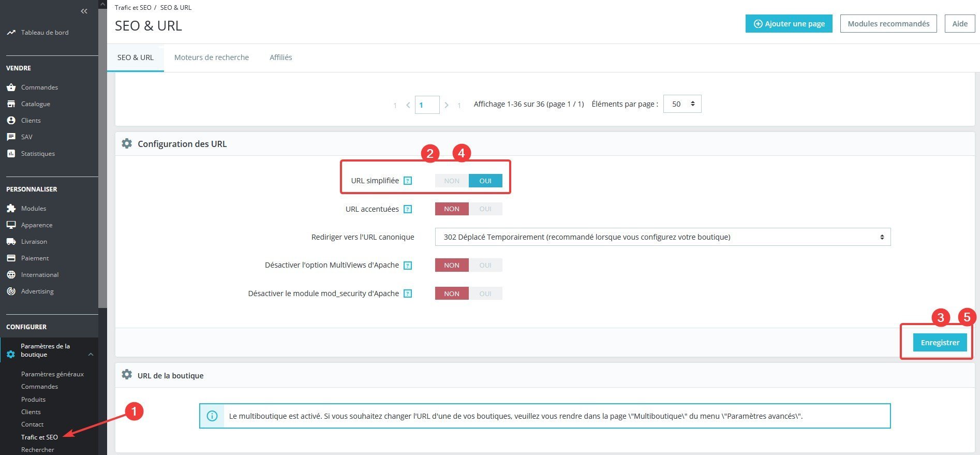
Task: Collapse the Paramètres de la boutique submenu arrow
Action: point(91,355)
